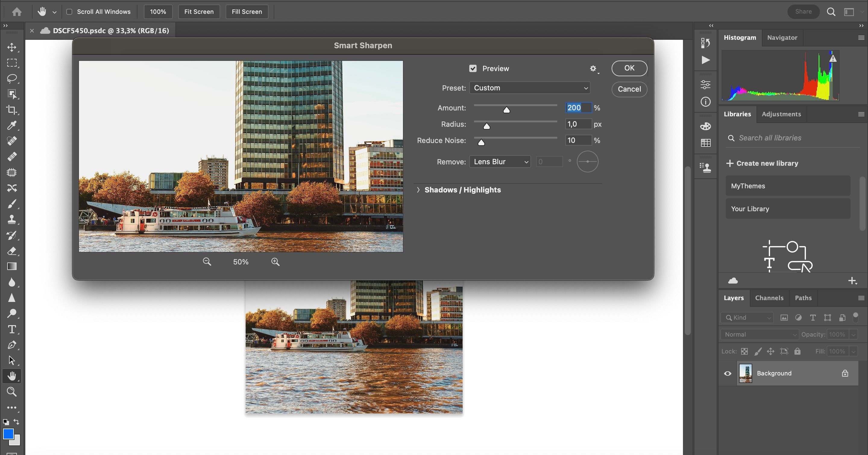Open Smart Sharpen gear settings
The height and width of the screenshot is (455, 868).
coord(593,68)
